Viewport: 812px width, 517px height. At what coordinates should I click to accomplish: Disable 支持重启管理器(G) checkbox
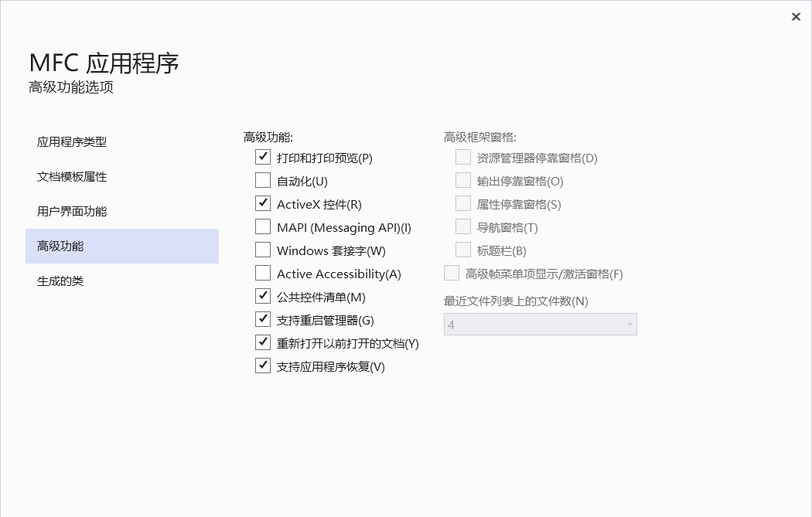pyautogui.click(x=263, y=320)
